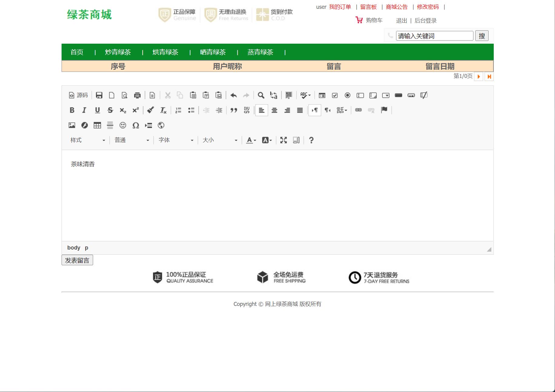This screenshot has height=392, width=555.
Task: Toggle bulleted list formatting
Action: pyautogui.click(x=191, y=110)
